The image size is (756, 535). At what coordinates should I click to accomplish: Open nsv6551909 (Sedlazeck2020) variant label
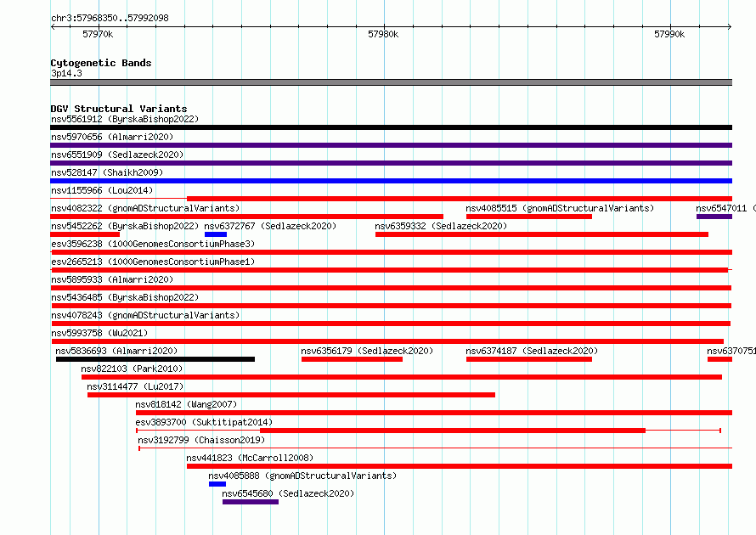point(117,155)
